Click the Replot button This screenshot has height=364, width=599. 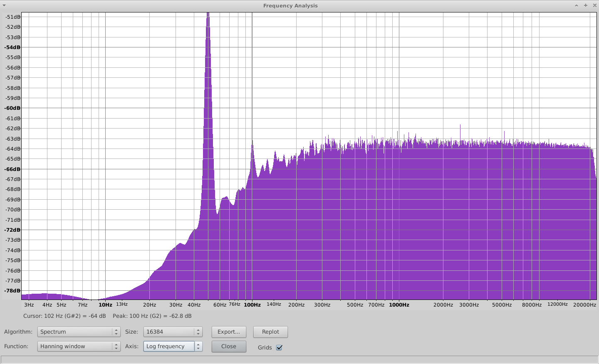[270, 332]
